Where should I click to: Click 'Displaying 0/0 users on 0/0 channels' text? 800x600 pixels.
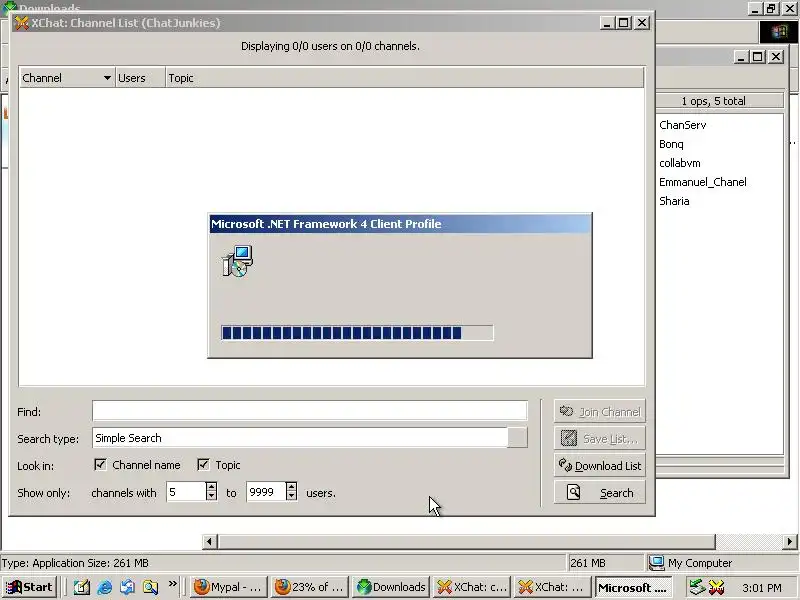click(x=330, y=46)
